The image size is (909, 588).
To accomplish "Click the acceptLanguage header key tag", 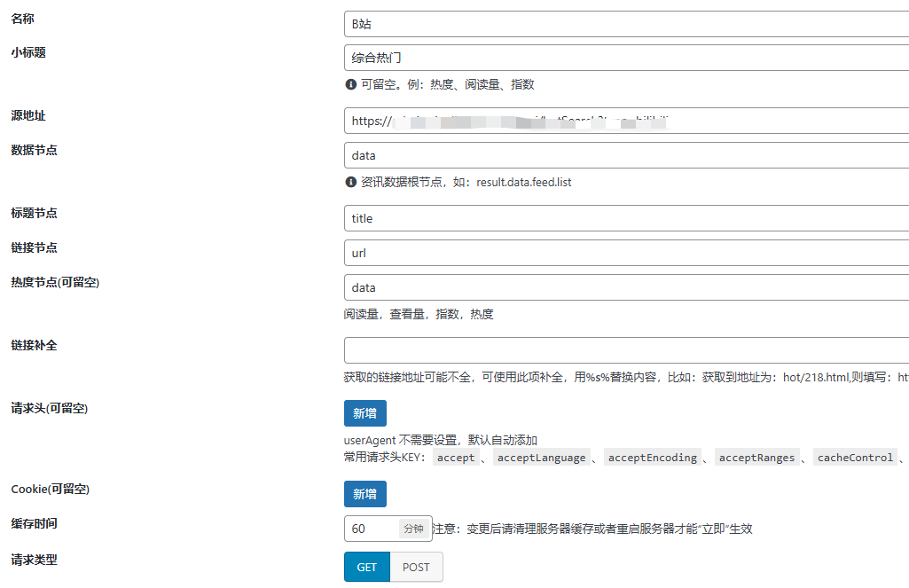I will pyautogui.click(x=541, y=458).
